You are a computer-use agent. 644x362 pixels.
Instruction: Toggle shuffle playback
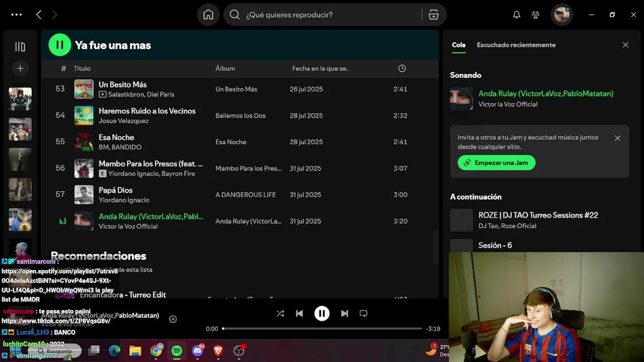[x=280, y=313]
